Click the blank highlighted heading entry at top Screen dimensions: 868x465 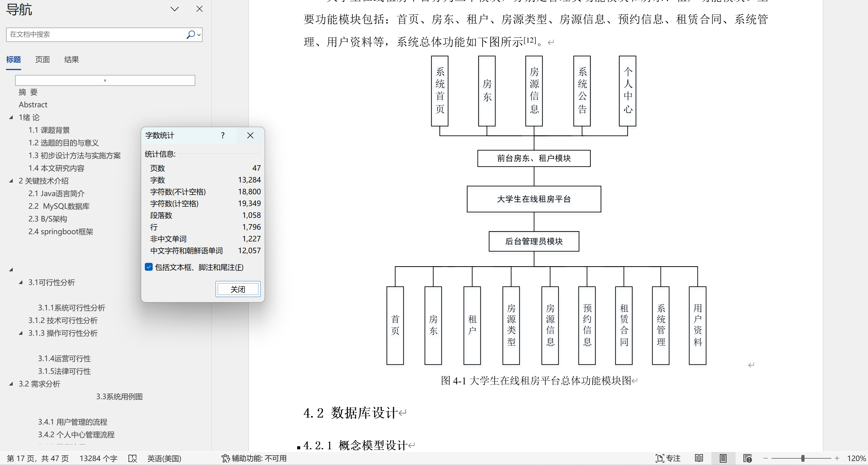[x=105, y=80]
